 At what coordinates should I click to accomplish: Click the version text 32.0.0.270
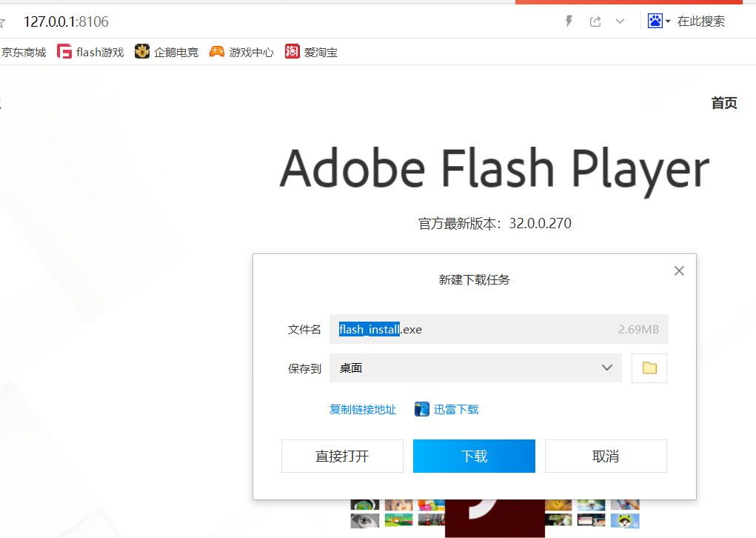540,223
